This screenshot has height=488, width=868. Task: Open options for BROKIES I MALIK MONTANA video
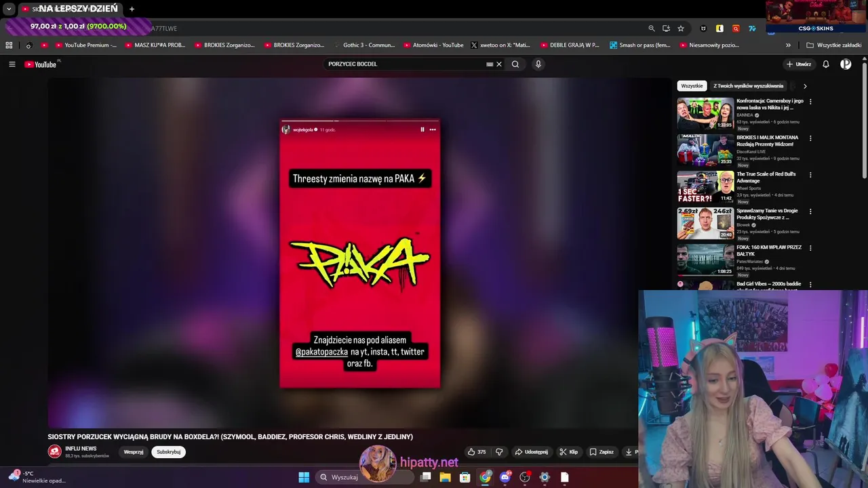click(x=810, y=138)
